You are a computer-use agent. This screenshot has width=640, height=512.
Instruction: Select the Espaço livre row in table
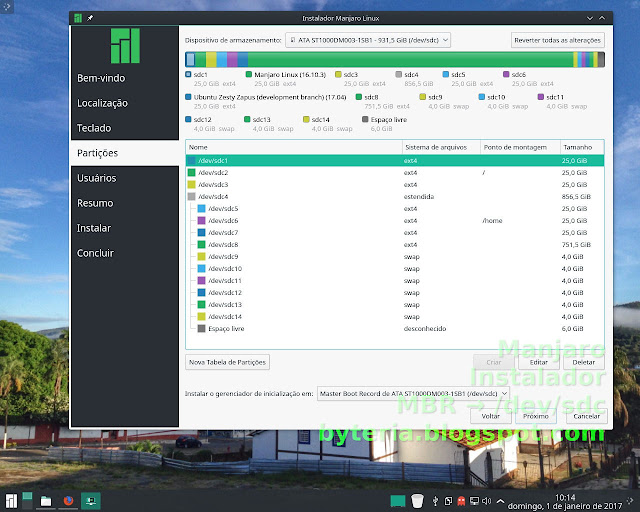point(395,329)
